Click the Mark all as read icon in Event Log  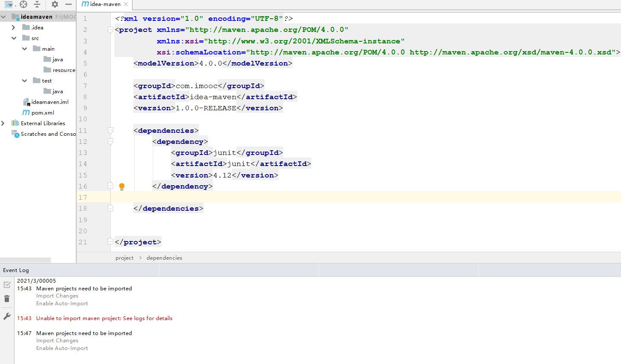tap(7, 285)
